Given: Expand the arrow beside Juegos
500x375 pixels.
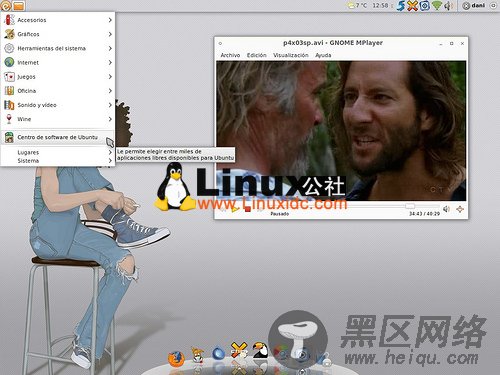Looking at the screenshot, I should click(x=110, y=77).
